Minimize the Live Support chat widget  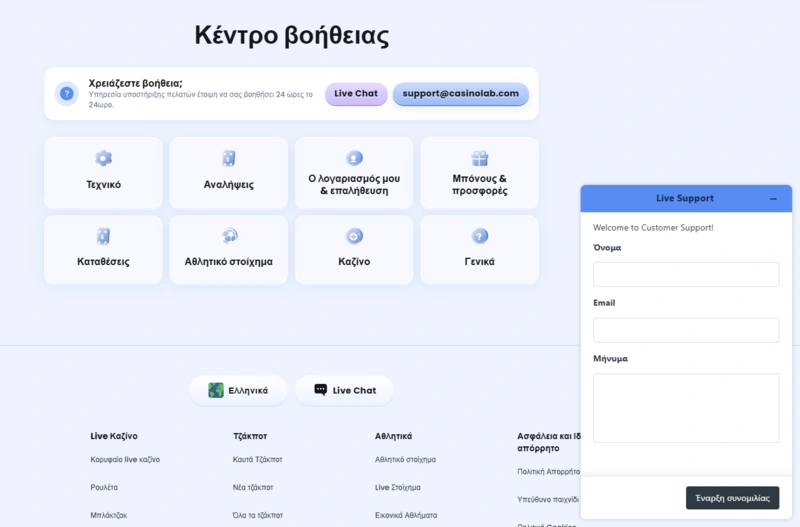point(773,199)
